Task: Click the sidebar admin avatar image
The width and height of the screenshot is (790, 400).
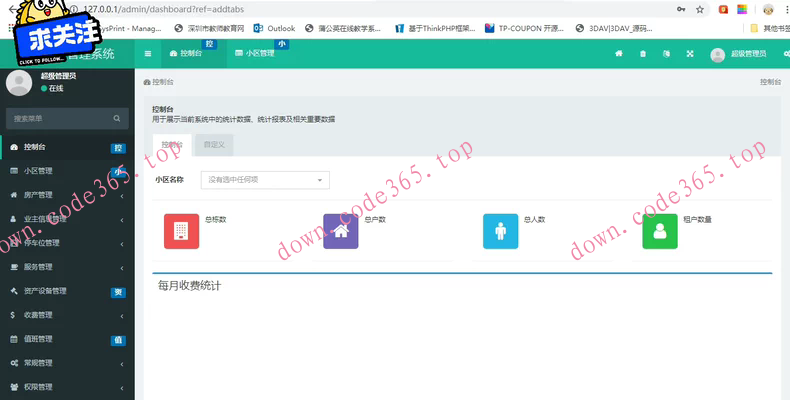Action: point(19,83)
